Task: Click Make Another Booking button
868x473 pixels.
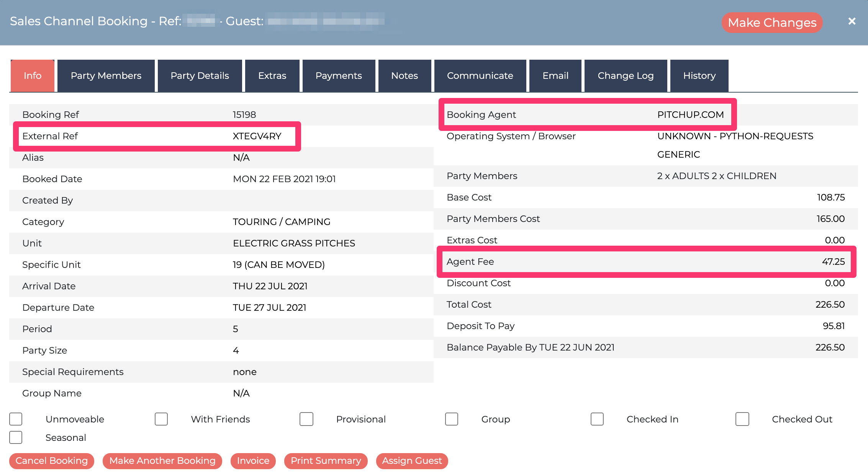Action: pyautogui.click(x=162, y=461)
